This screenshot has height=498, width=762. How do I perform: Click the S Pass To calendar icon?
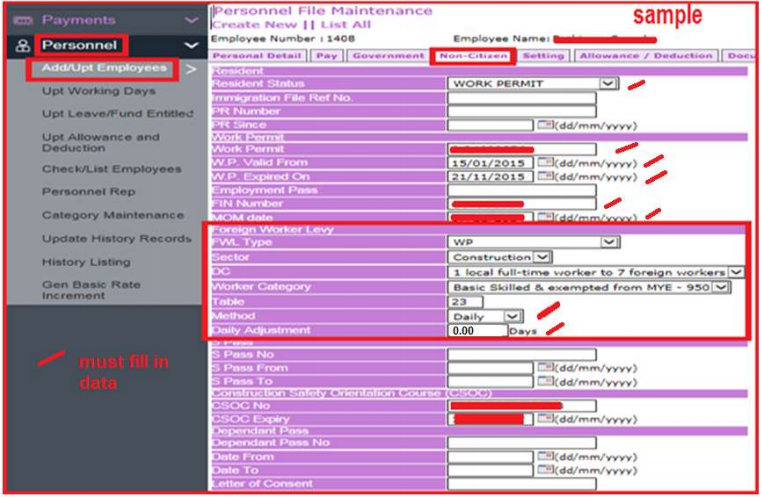pyautogui.click(x=545, y=381)
